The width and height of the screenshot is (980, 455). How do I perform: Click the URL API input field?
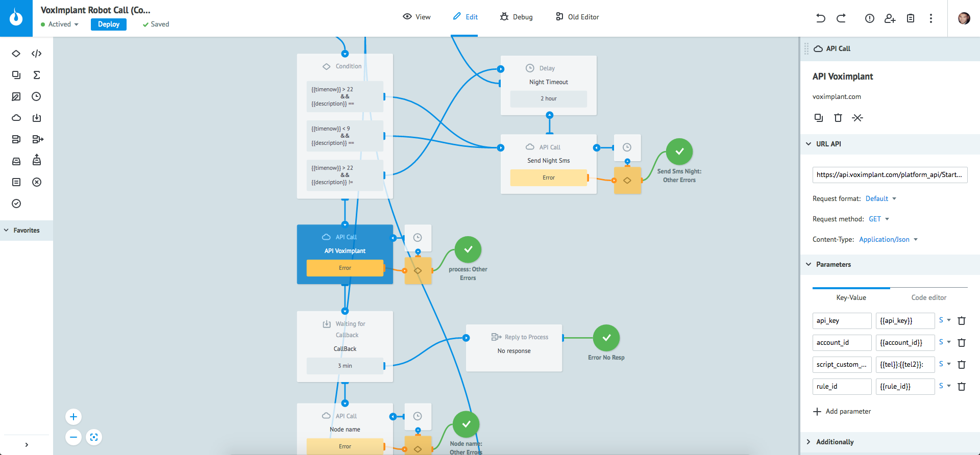pos(889,175)
